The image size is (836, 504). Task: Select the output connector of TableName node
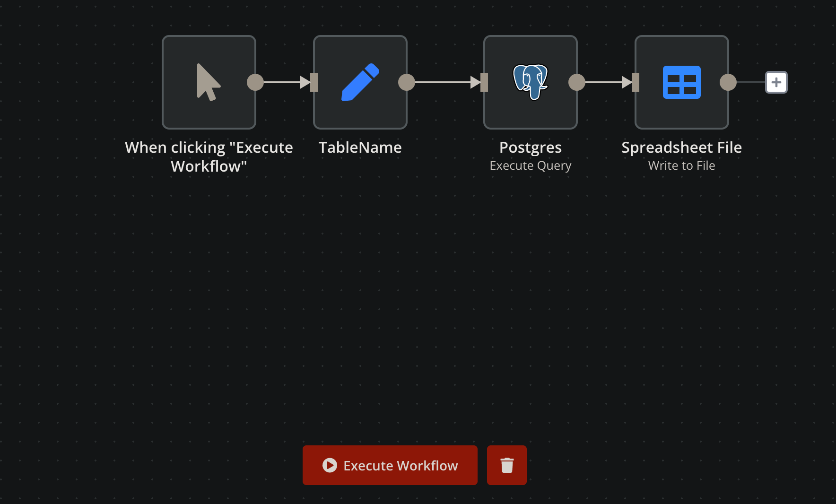pos(407,82)
